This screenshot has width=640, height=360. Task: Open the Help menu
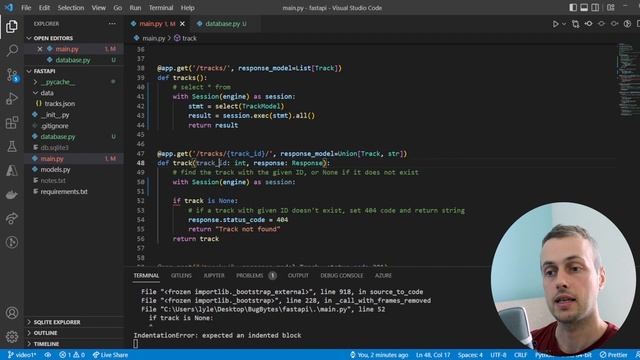(187, 8)
